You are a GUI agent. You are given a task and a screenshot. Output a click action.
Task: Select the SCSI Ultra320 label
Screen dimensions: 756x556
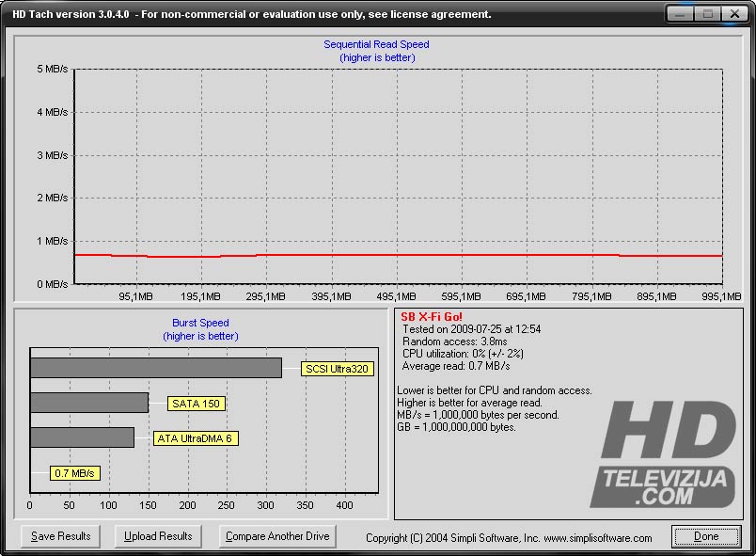[x=337, y=369]
